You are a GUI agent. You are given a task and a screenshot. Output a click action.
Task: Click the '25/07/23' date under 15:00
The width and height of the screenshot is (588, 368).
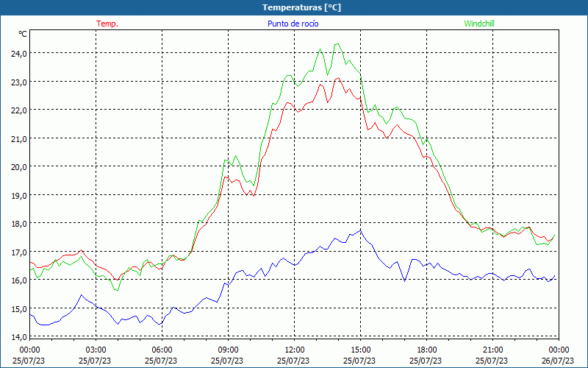[x=359, y=361]
